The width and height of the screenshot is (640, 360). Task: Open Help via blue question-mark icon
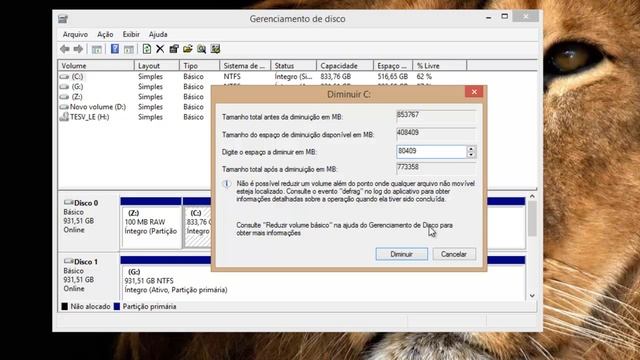pyautogui.click(x=115, y=49)
